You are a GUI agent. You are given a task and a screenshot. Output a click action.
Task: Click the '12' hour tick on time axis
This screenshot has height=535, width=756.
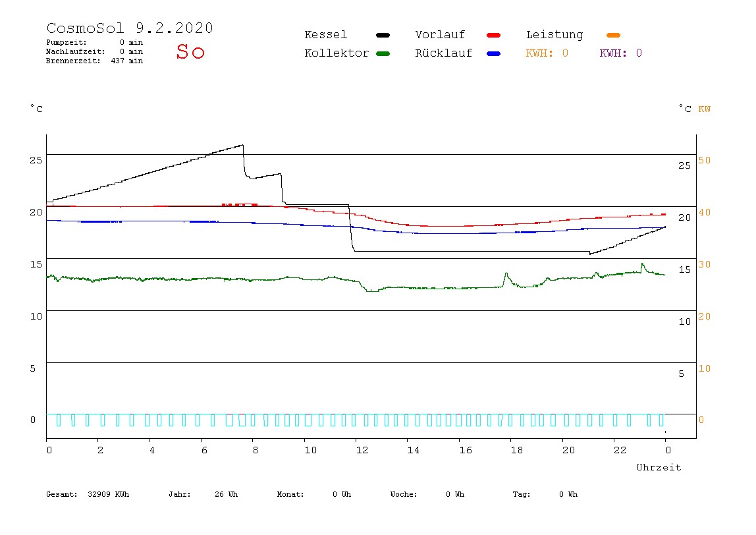362,450
